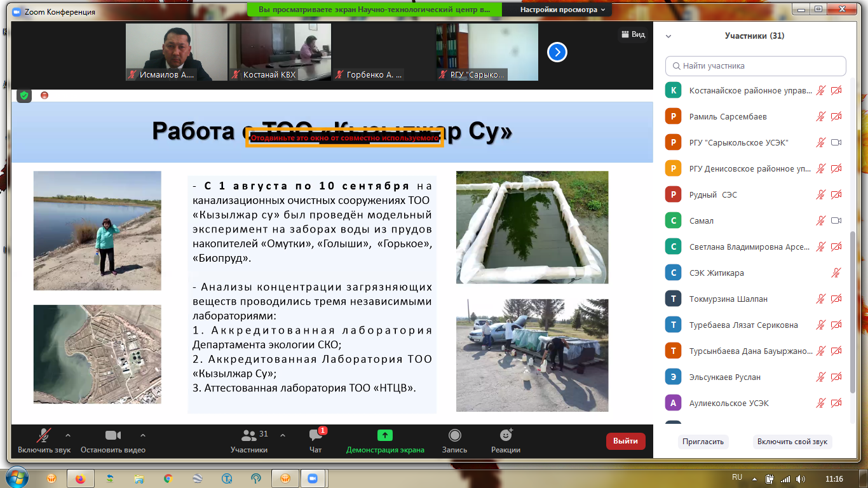The width and height of the screenshot is (868, 488).
Task: Click the A avatar of Аулиекольское УСЭК
Action: click(x=673, y=403)
